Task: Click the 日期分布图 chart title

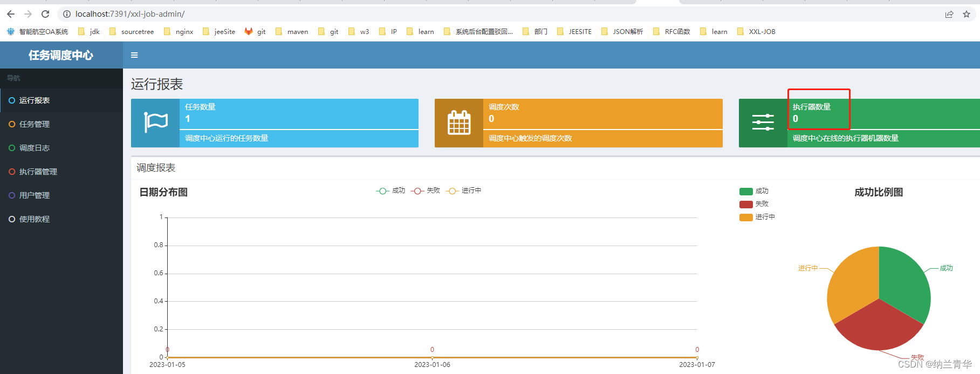Action: point(163,192)
